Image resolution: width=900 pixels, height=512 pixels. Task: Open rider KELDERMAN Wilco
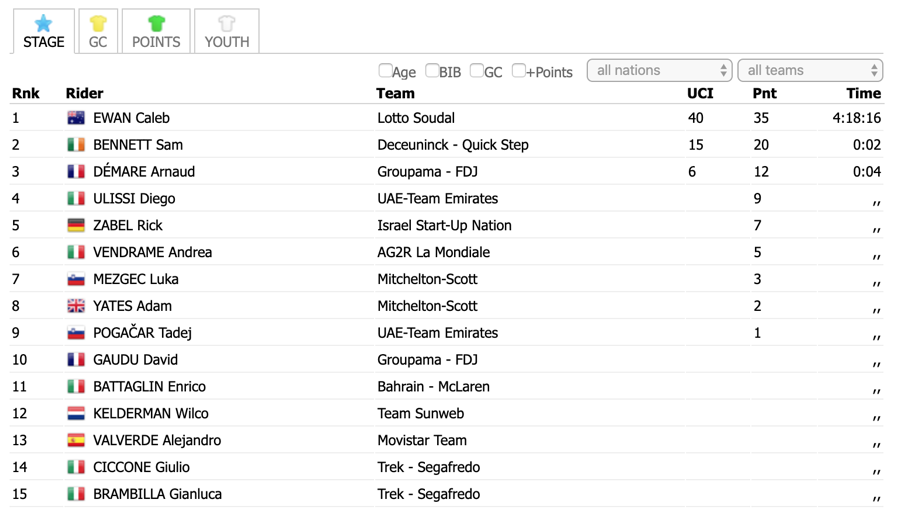coord(151,414)
